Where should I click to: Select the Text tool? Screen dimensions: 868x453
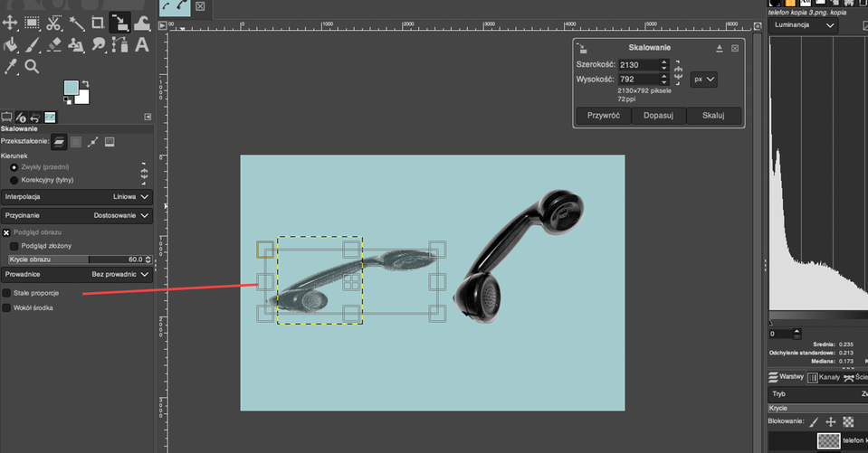142,44
